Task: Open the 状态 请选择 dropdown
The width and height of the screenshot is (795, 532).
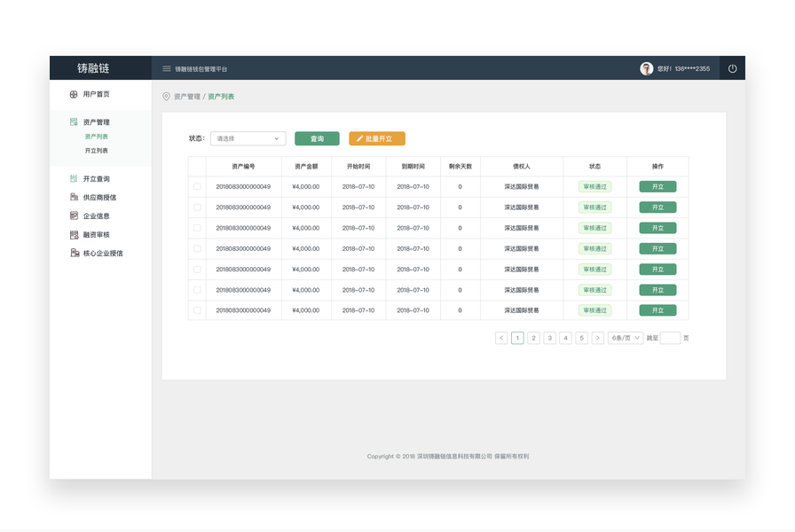Action: point(248,138)
